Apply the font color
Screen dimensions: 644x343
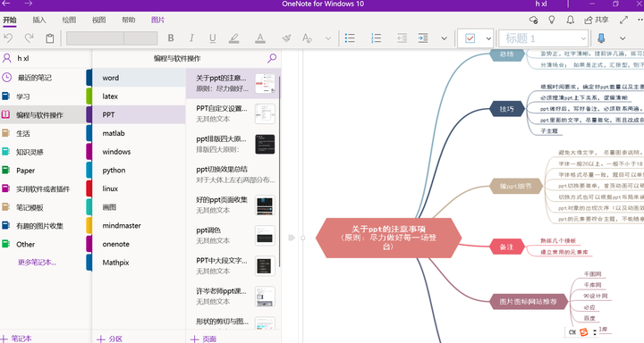tap(260, 38)
